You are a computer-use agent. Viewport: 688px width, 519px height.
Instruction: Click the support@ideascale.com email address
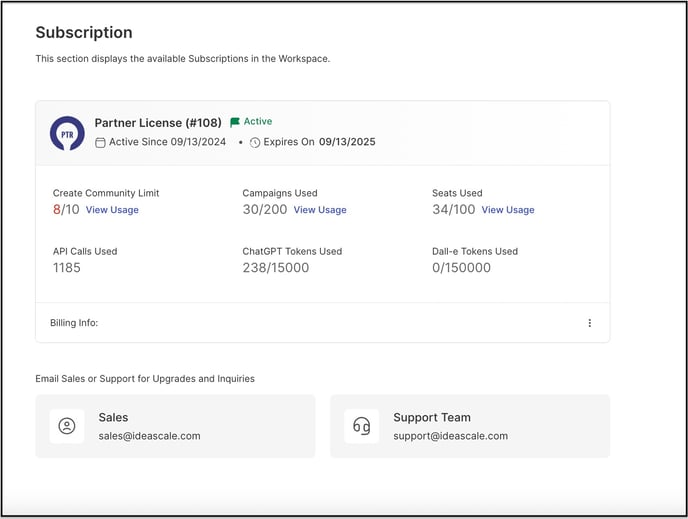(x=451, y=436)
